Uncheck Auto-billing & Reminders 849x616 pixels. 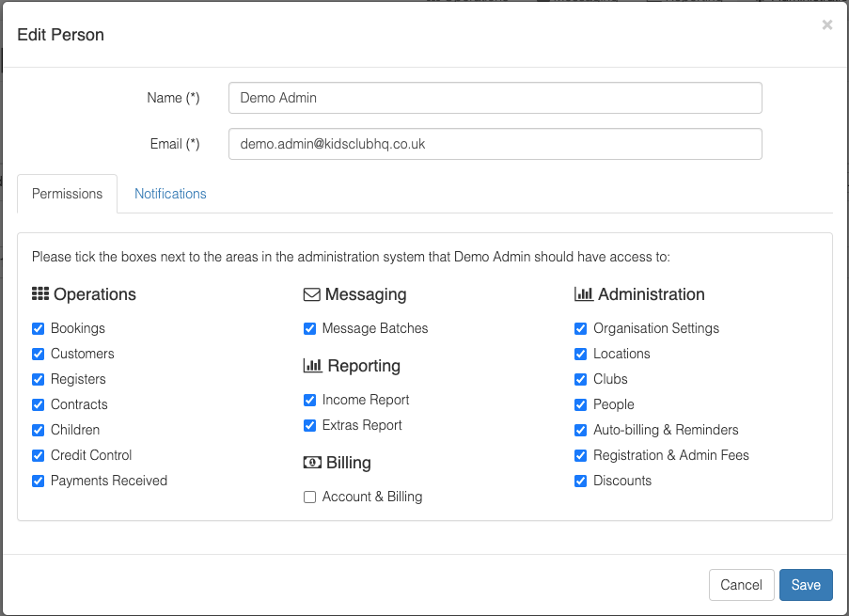click(x=580, y=430)
